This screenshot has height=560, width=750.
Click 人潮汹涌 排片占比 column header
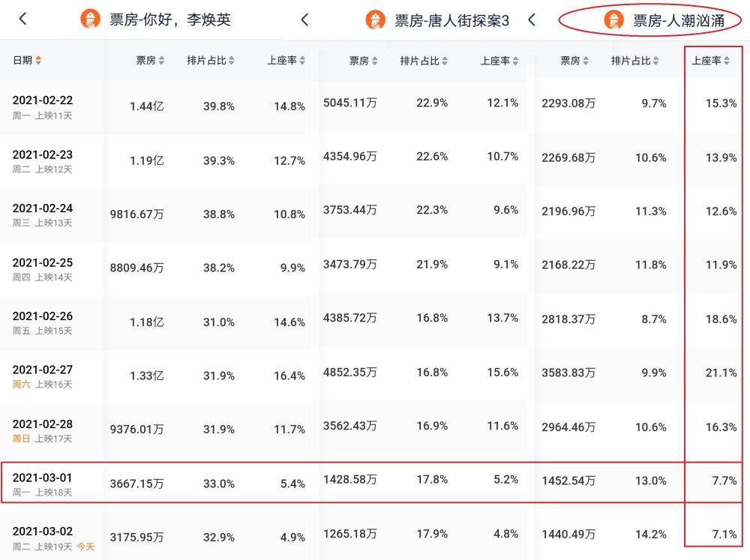[634, 61]
